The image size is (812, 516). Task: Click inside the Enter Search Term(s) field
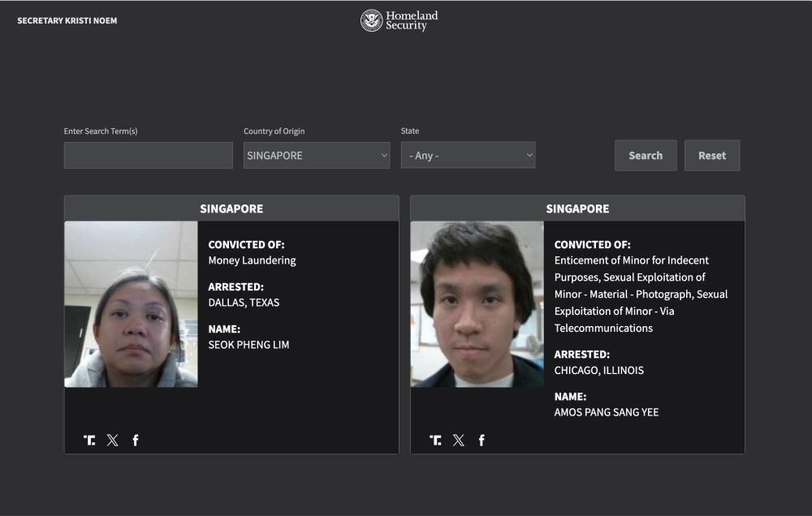click(x=148, y=155)
